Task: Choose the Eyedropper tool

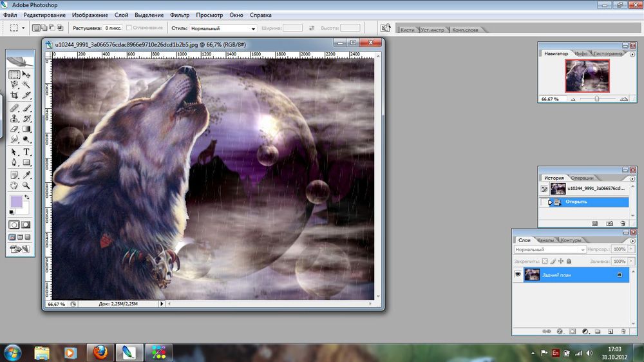Action: [x=26, y=175]
